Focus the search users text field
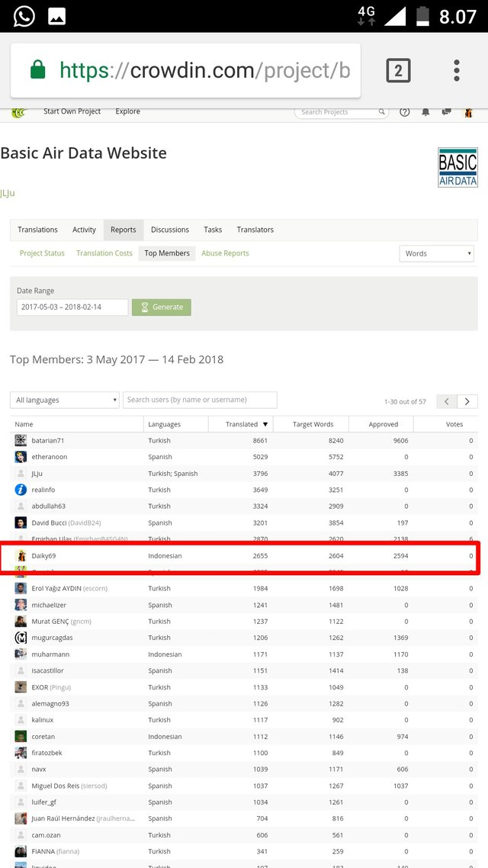The height and width of the screenshot is (868, 488). [200, 400]
